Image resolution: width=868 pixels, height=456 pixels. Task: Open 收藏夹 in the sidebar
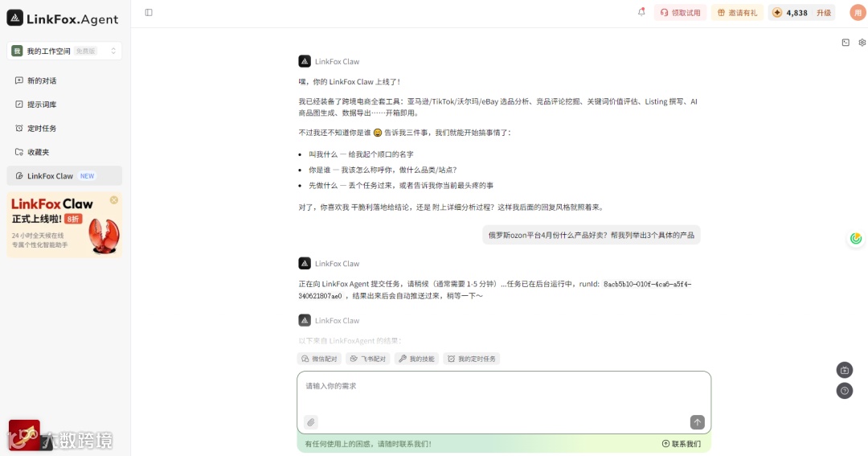point(64,152)
